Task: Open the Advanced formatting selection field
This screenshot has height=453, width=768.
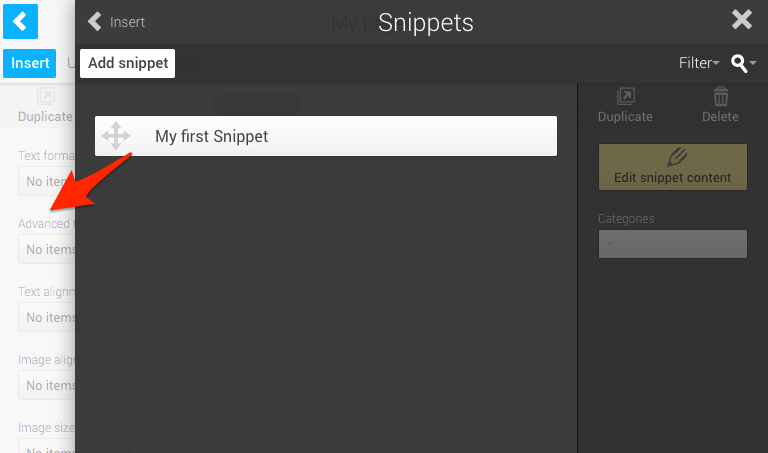Action: [46, 249]
